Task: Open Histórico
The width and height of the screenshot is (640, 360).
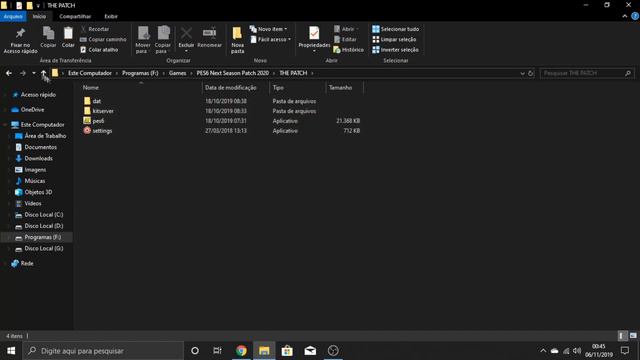Action: 348,50
